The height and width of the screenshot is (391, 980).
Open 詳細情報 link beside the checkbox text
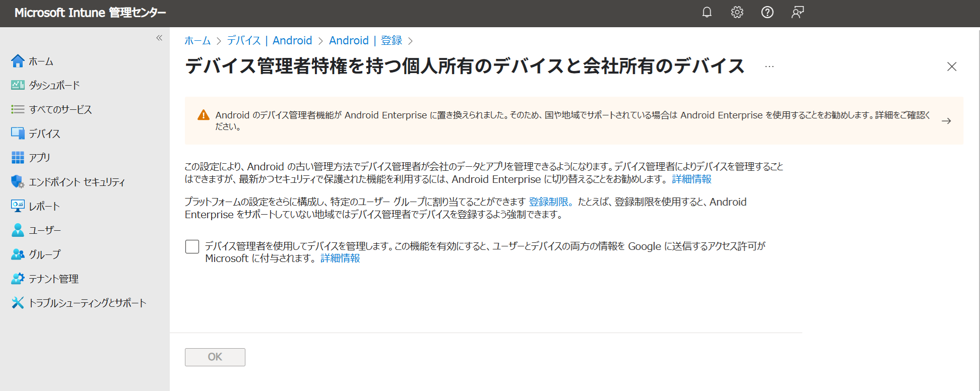340,258
